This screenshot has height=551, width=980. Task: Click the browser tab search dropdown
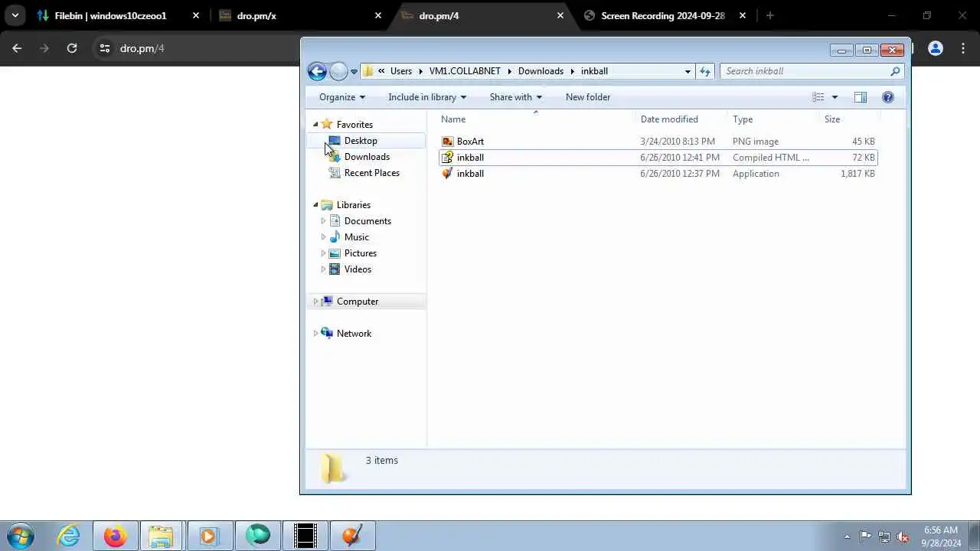pos(15,15)
